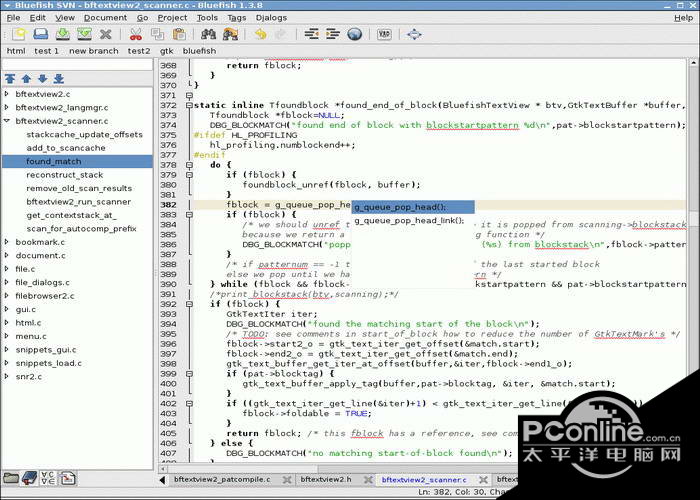
Task: Click the Cut scissors icon
Action: [x=135, y=34]
